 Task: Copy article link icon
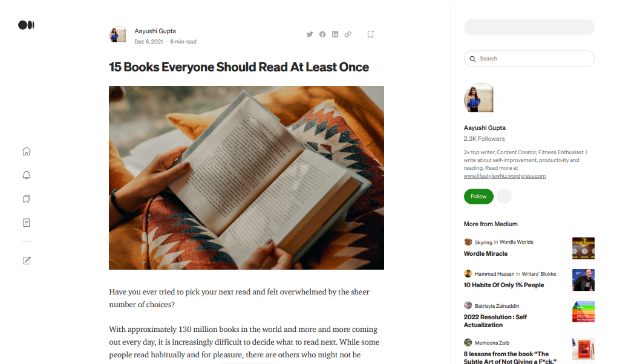[x=348, y=34]
